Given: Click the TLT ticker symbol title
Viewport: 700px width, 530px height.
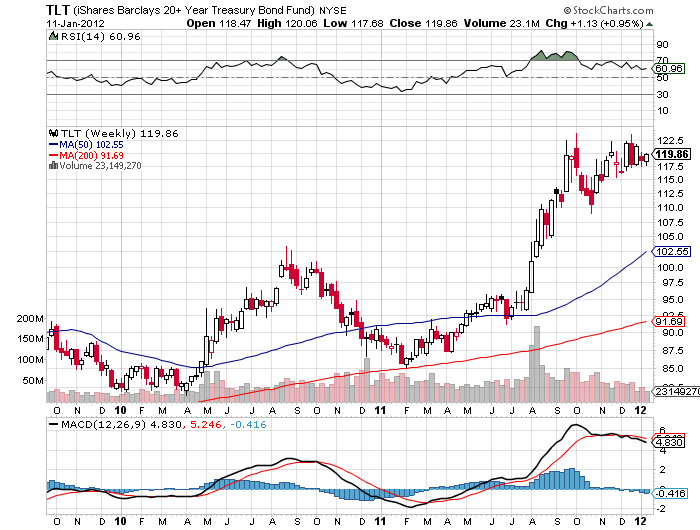Looking at the screenshot, I should click(x=58, y=10).
